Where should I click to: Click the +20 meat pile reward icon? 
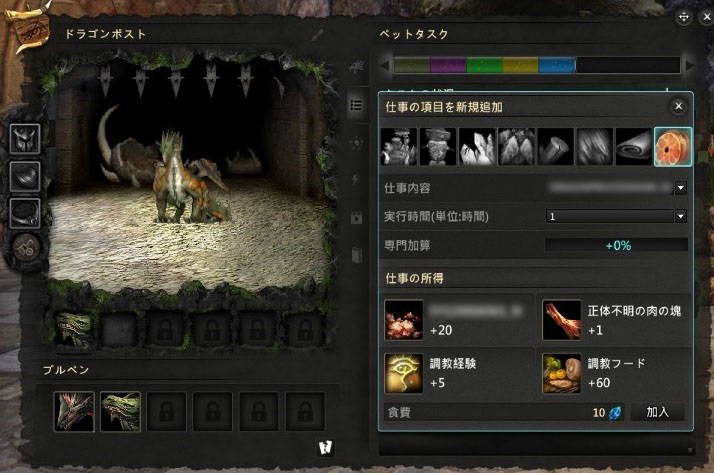coord(404,320)
